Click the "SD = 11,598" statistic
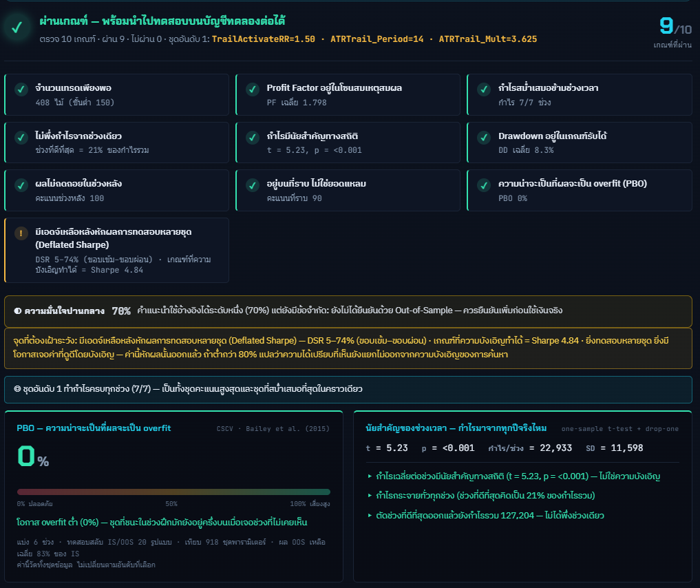The image size is (700, 588). click(614, 448)
